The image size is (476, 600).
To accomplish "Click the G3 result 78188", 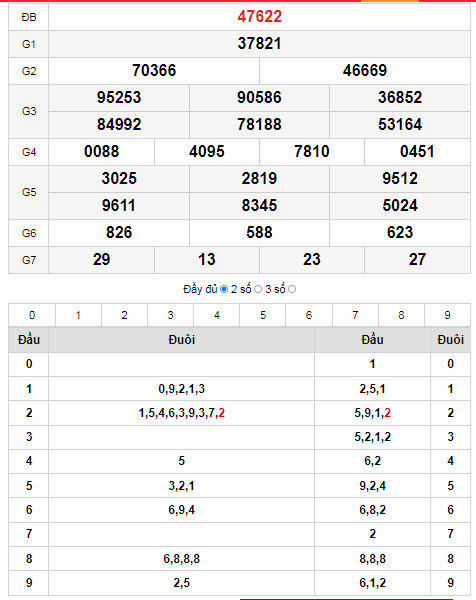I will [259, 125].
